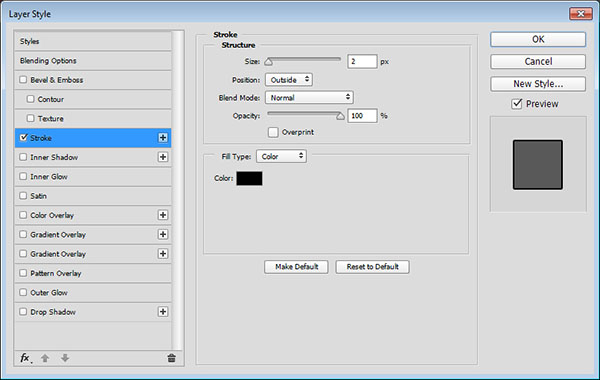The height and width of the screenshot is (380, 600).
Task: Click the plus icon next to Color Overlay
Action: pyautogui.click(x=163, y=215)
